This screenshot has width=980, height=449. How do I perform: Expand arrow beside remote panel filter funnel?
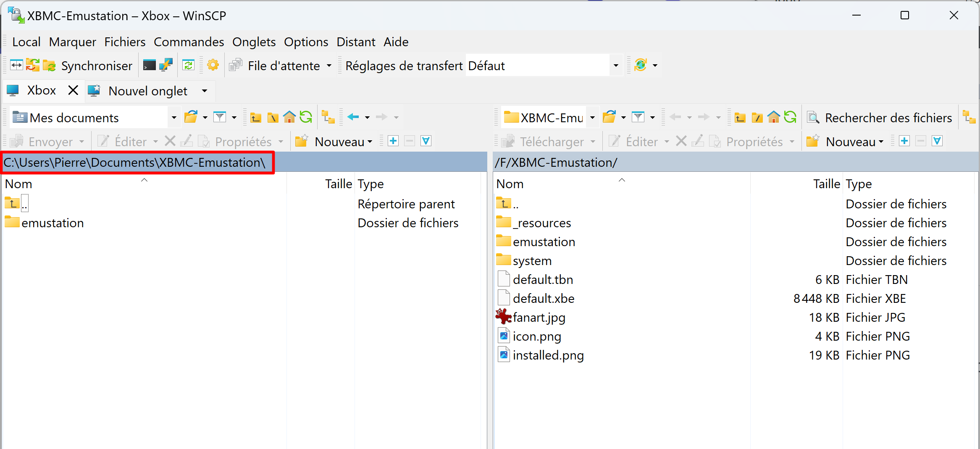[652, 118]
